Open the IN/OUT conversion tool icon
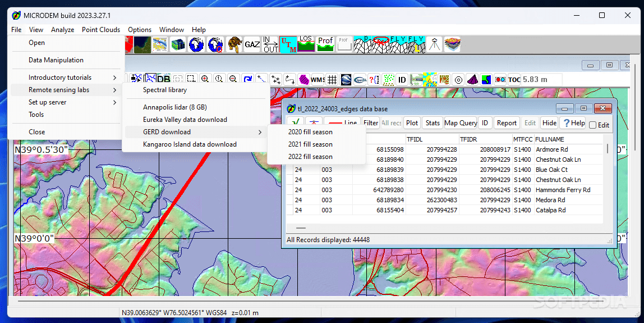 270,44
